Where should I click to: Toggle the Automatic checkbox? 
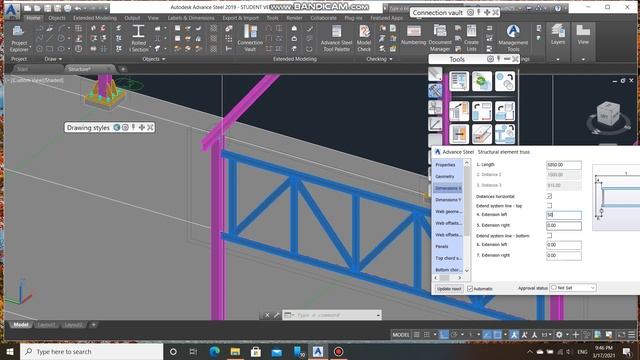pos(470,289)
